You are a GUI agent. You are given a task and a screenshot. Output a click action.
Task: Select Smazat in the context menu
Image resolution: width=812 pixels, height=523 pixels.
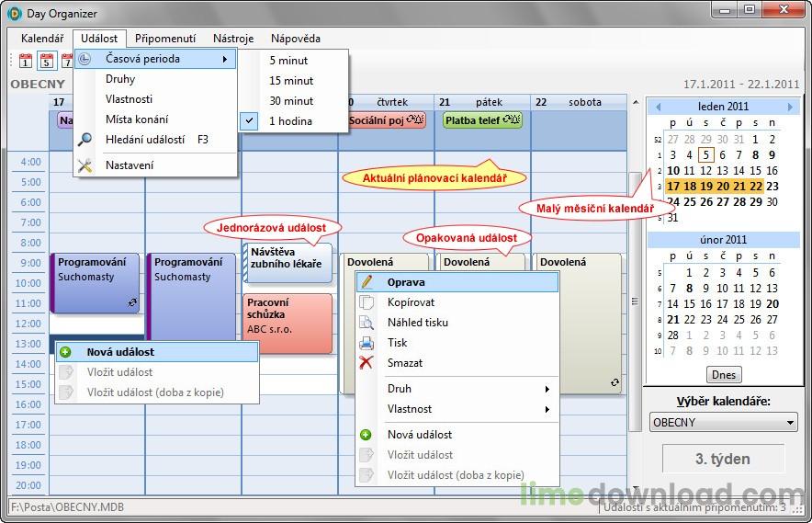pos(457,363)
